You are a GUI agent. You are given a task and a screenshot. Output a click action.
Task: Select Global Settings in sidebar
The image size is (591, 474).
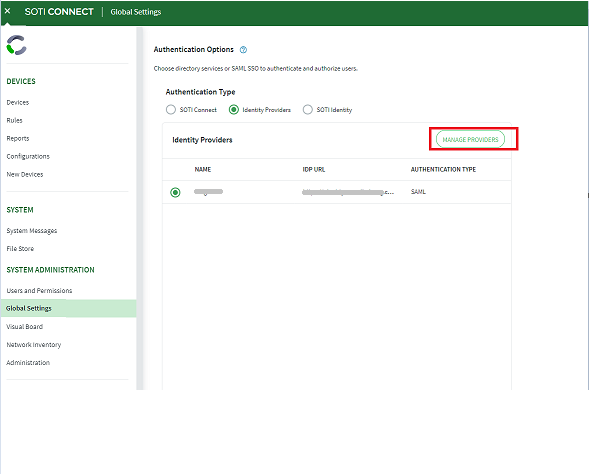(x=68, y=309)
